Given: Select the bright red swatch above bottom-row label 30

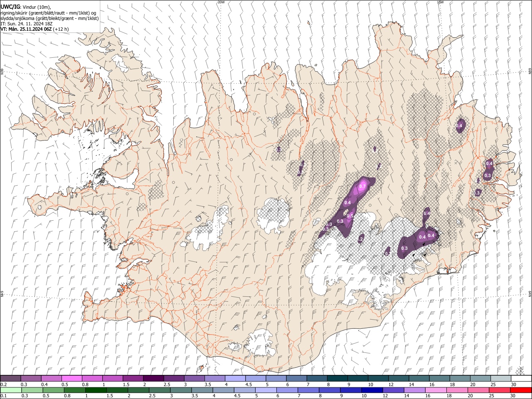Looking at the screenshot, I should tap(521, 390).
